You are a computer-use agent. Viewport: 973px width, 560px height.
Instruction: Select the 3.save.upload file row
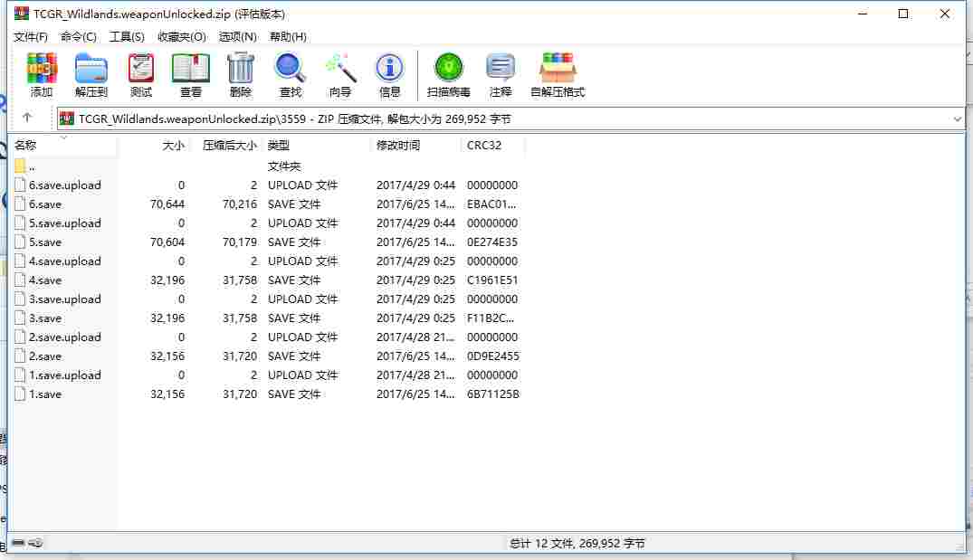[x=267, y=299]
